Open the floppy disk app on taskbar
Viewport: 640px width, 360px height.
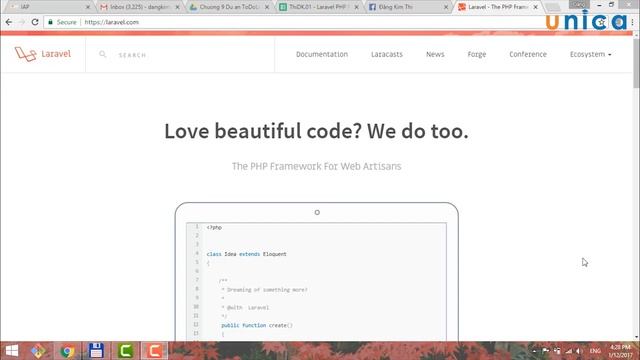tap(96, 351)
